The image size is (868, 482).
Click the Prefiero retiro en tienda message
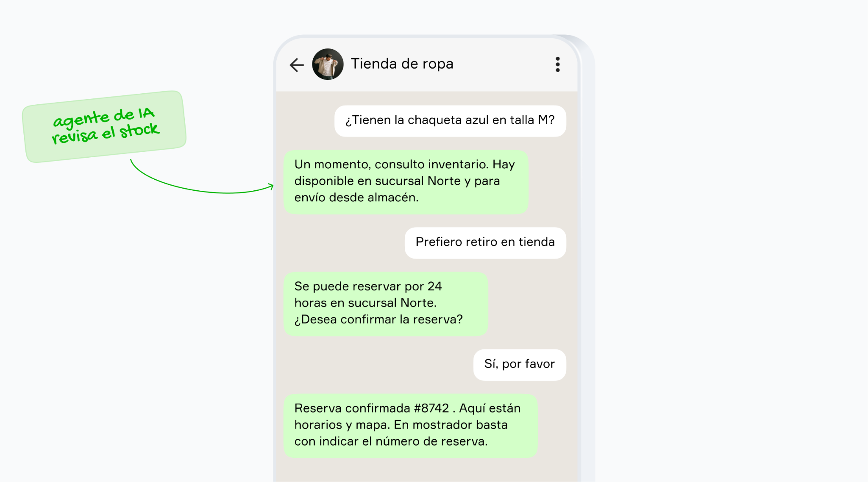pos(485,242)
